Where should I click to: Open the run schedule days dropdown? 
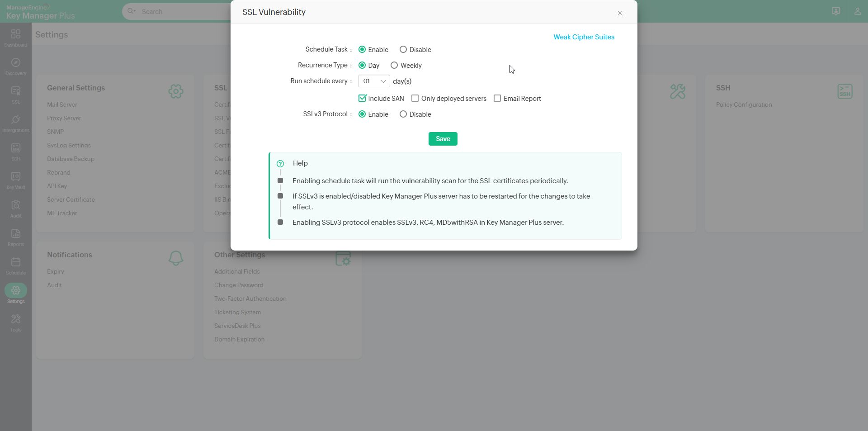(x=374, y=81)
